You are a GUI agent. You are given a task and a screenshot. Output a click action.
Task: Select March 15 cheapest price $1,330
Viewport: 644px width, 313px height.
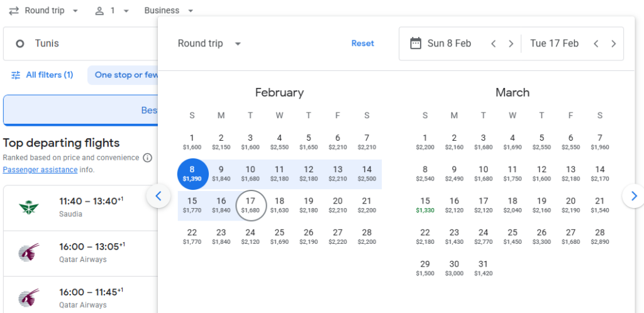point(425,205)
